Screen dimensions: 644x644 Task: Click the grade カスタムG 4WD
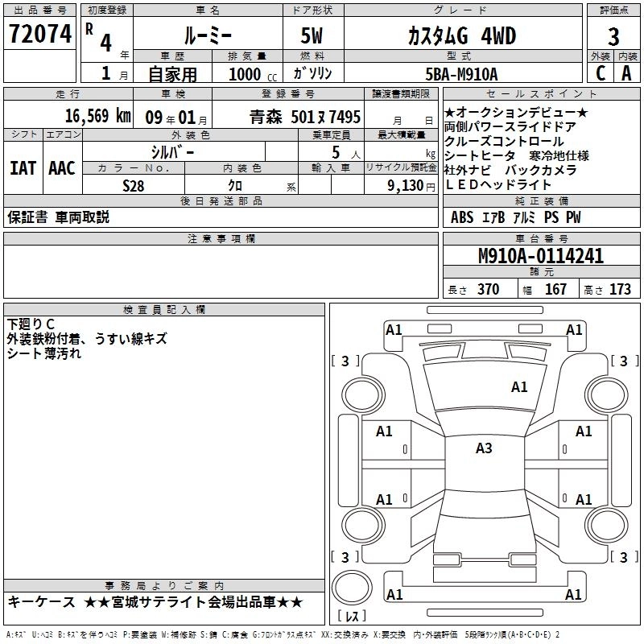point(462,35)
